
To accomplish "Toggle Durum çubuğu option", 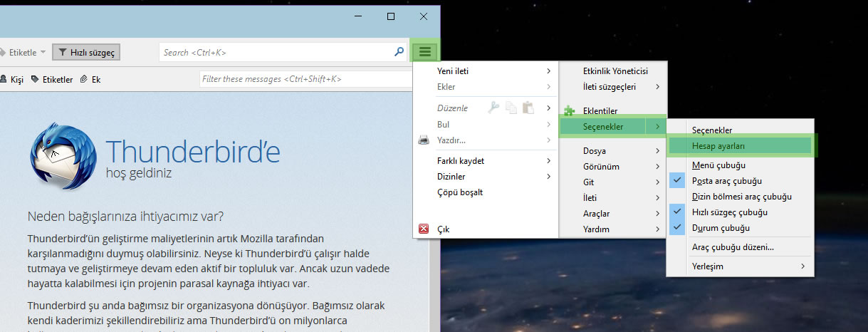I will (739, 228).
